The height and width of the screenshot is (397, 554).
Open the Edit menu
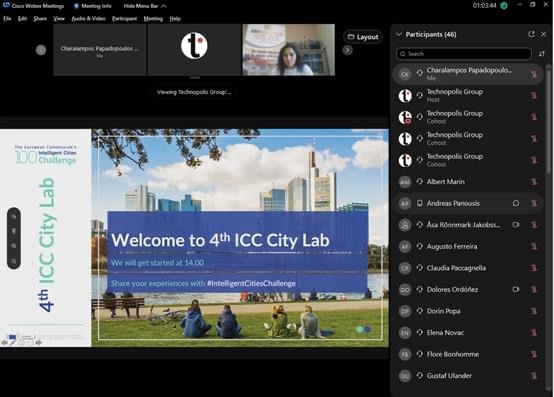22,18
